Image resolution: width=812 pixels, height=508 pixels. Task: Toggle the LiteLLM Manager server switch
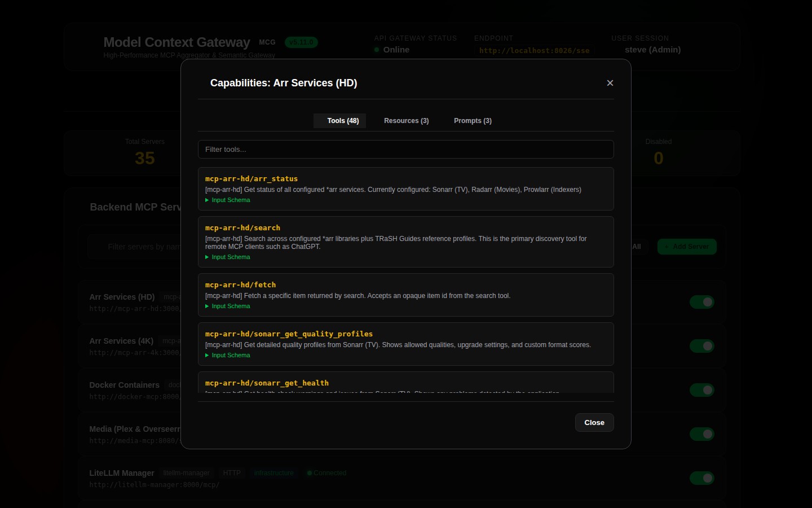[702, 478]
